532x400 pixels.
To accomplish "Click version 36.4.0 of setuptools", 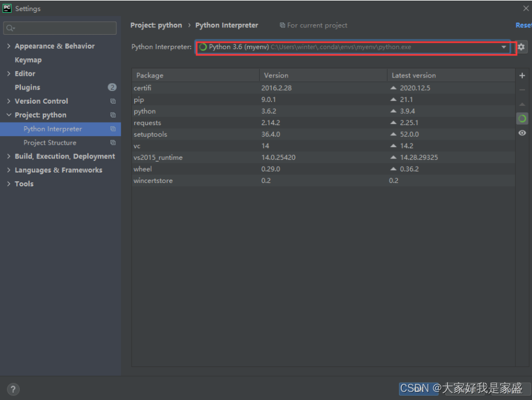I will coord(271,134).
